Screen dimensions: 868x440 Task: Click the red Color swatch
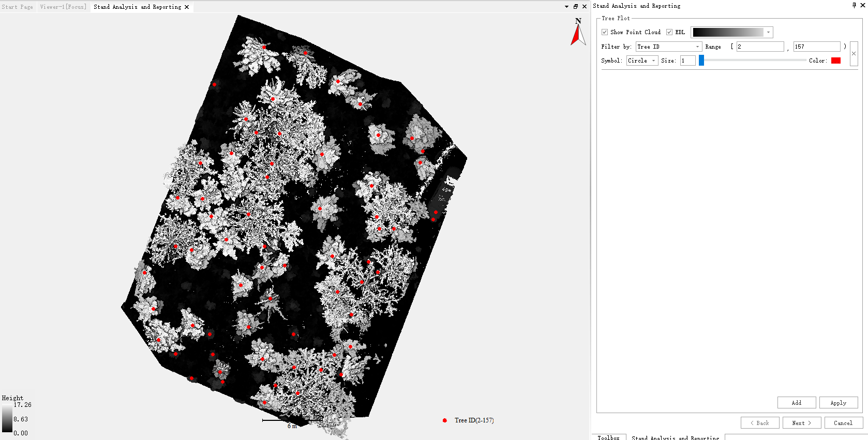pos(835,60)
